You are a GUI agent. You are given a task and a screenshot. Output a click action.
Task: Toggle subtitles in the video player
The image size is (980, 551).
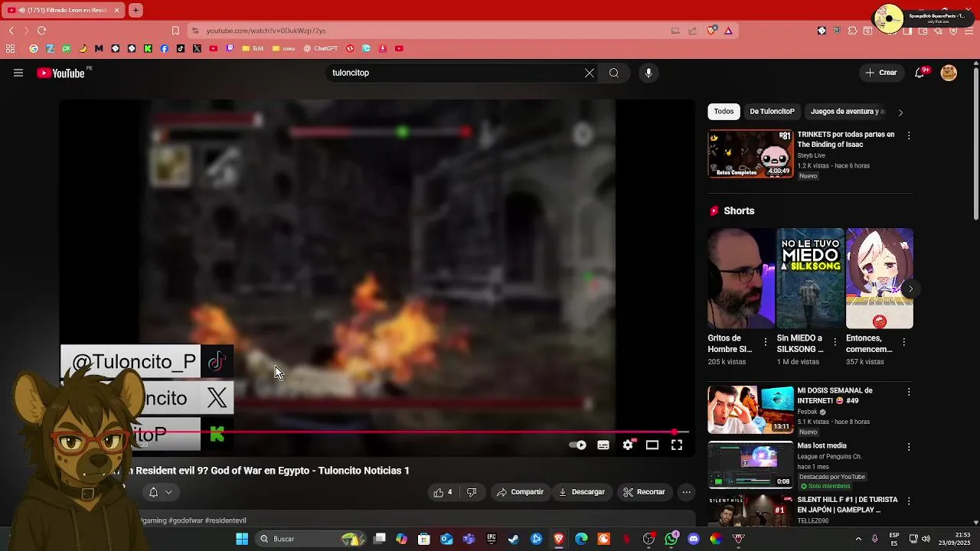[603, 445]
